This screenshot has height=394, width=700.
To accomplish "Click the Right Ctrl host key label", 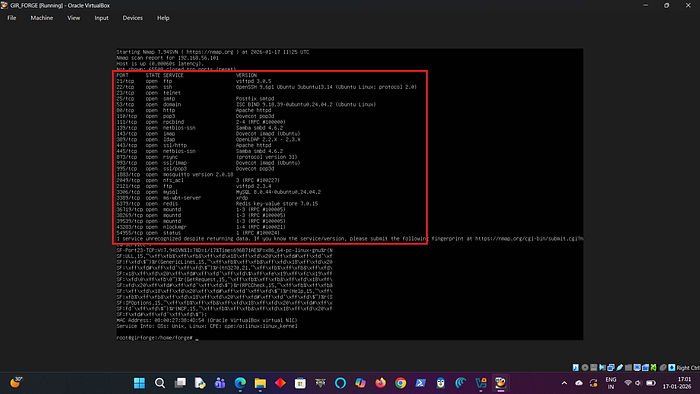I will [x=688, y=368].
